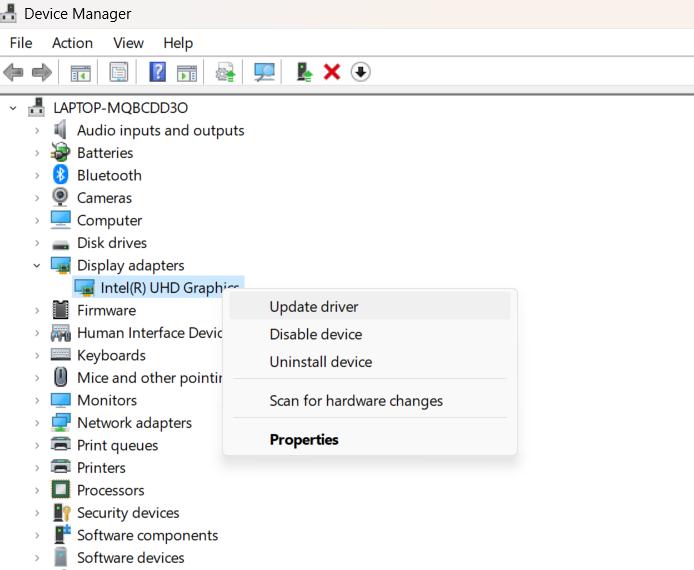Expand the Network adapters category

coord(37,423)
